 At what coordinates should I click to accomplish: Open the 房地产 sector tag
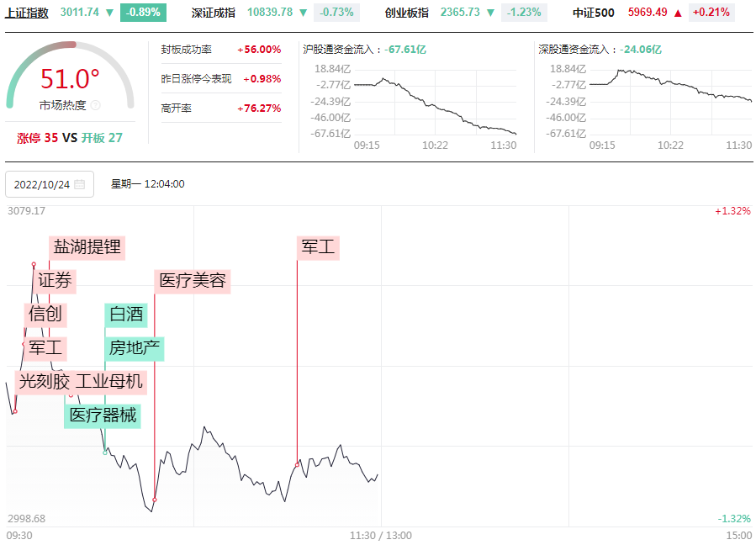click(135, 348)
